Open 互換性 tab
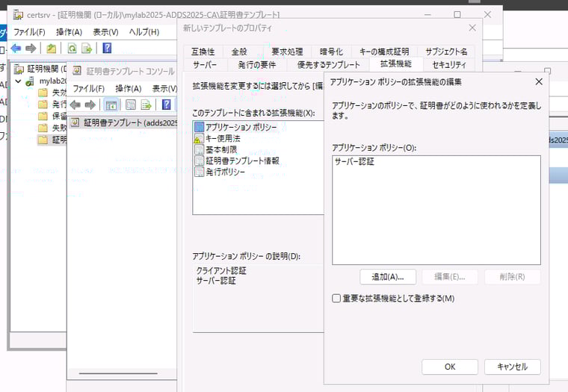Screen dimensions: 568x392 pyautogui.click(x=203, y=52)
